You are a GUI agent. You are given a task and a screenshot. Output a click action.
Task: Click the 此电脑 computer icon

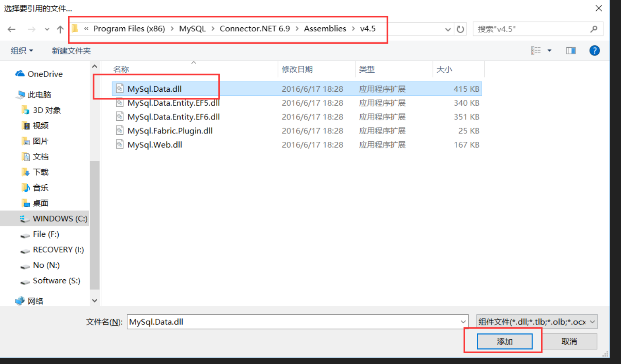[x=20, y=95]
